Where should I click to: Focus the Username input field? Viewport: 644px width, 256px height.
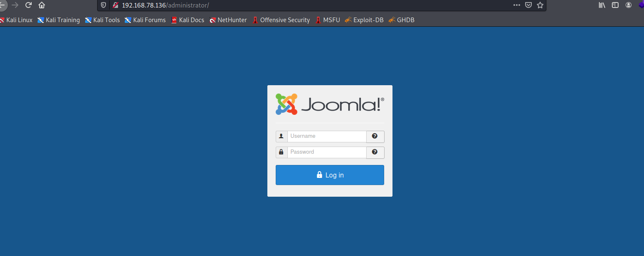pos(327,136)
